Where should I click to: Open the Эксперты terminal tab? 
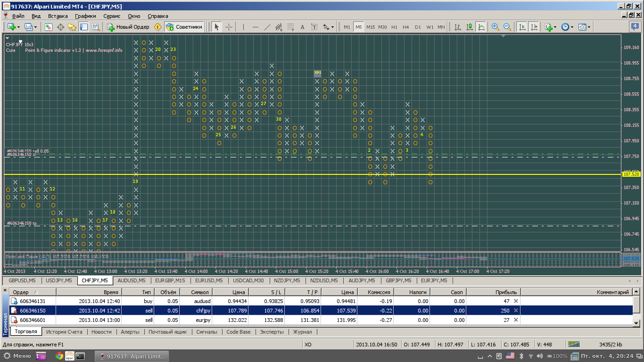tap(272, 332)
